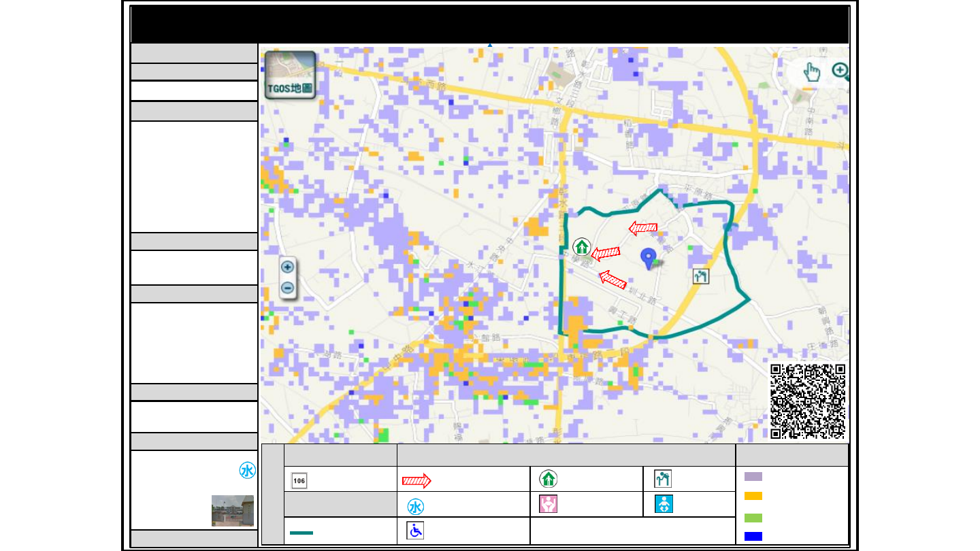Zoom in with the map plus button
This screenshot has height=551, width=980.
coord(287,267)
